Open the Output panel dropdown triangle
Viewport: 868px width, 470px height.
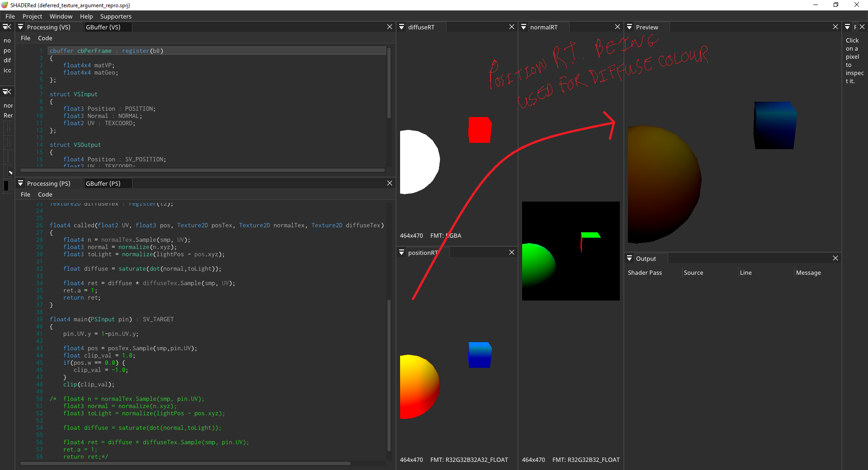(x=629, y=258)
